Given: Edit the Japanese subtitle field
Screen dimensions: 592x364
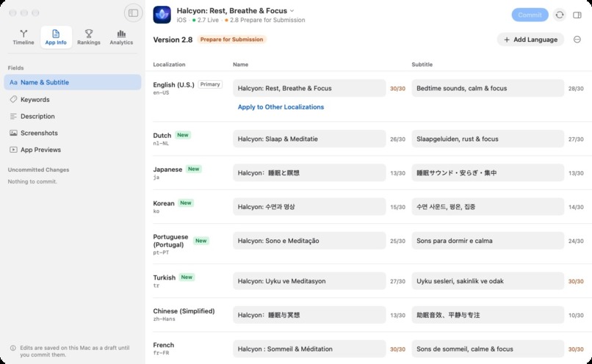Looking at the screenshot, I should [x=488, y=172].
